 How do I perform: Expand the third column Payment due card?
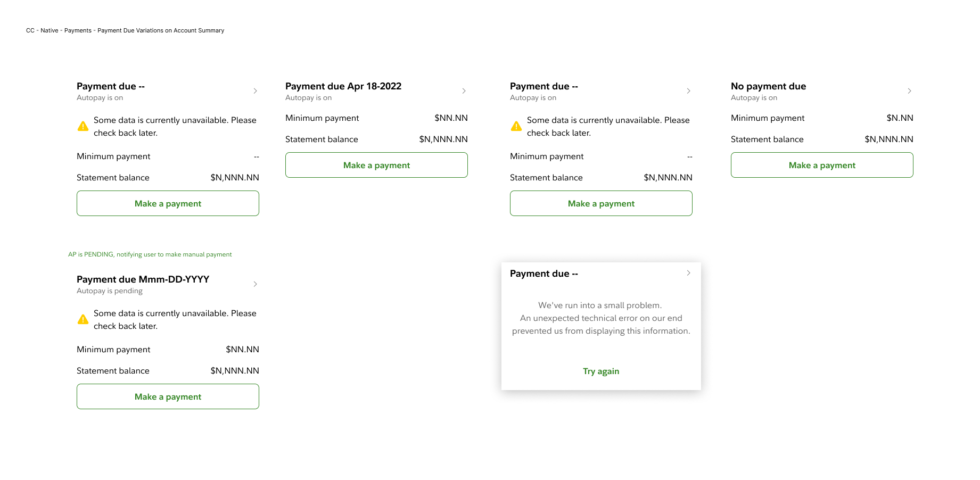coord(688,90)
